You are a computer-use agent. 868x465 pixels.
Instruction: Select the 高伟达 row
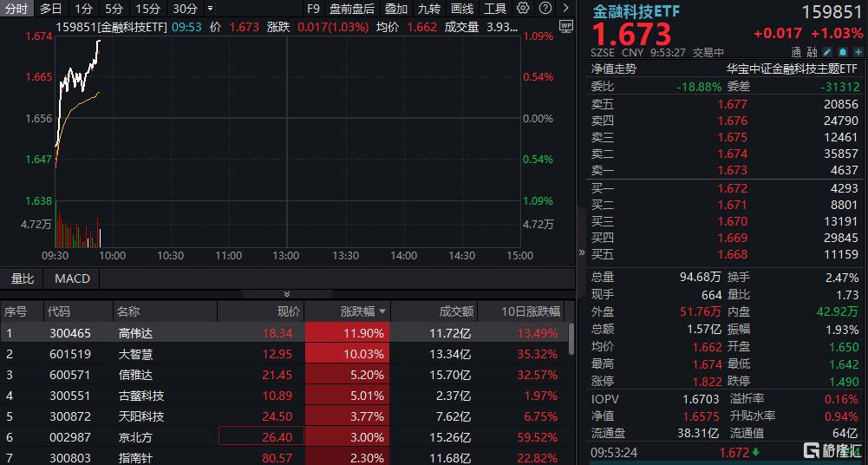coord(284,333)
